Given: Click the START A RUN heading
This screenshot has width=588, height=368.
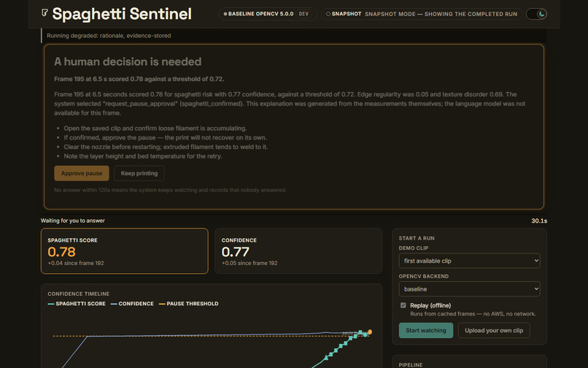Looking at the screenshot, I should click(x=417, y=238).
